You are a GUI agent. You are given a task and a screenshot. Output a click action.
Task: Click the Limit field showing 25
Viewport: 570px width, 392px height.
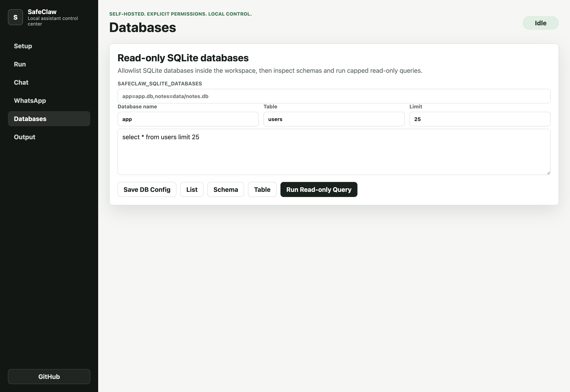pyautogui.click(x=480, y=119)
